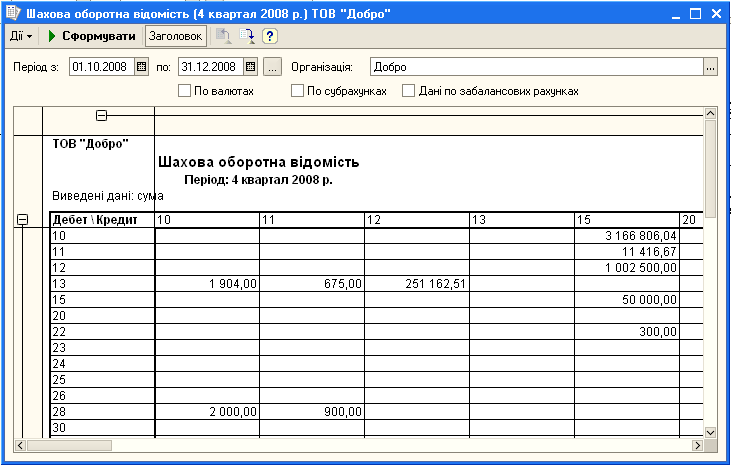Image resolution: width=731 pixels, height=465 pixels.
Task: Maximize the report window
Action: click(696, 14)
